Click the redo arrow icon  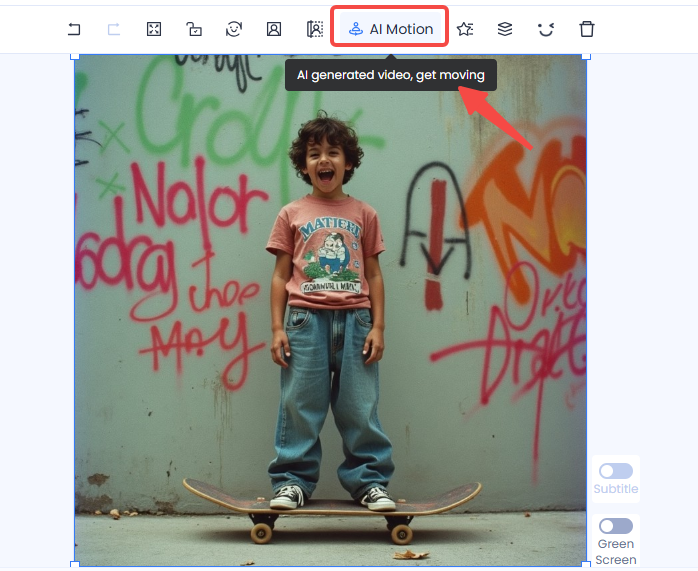click(x=114, y=29)
